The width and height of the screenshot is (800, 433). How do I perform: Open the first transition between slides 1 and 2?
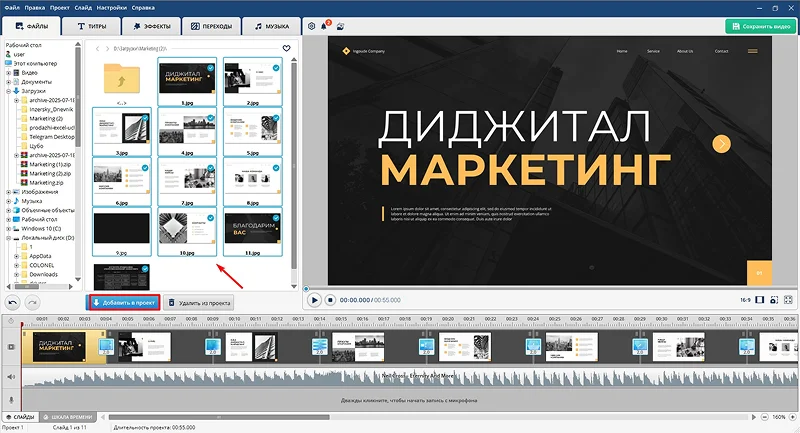tap(106, 347)
